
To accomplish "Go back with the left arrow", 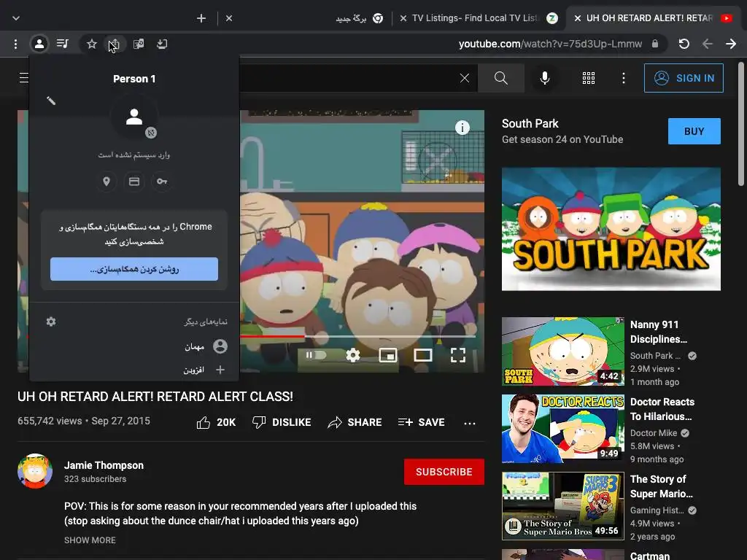I will point(708,44).
